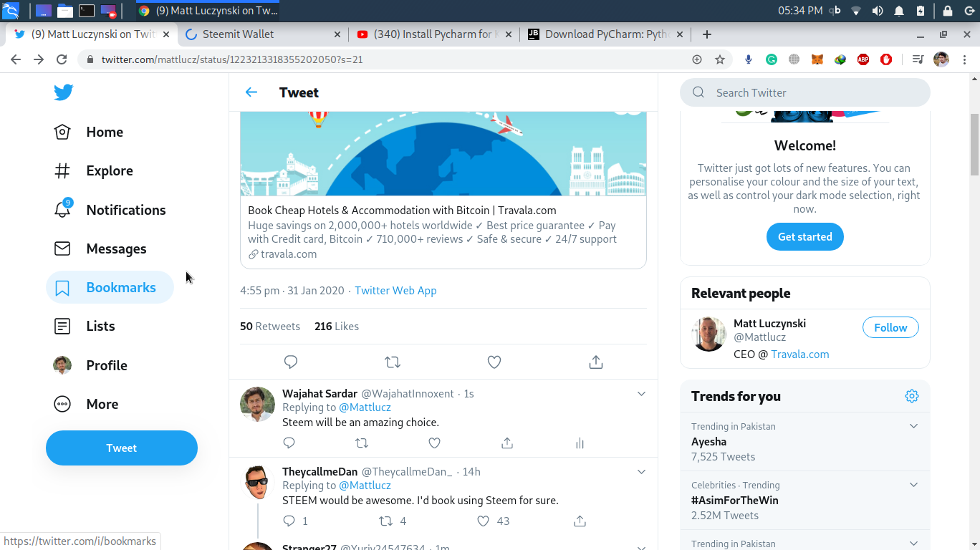Like the main tweet with heart icon

[x=494, y=362]
